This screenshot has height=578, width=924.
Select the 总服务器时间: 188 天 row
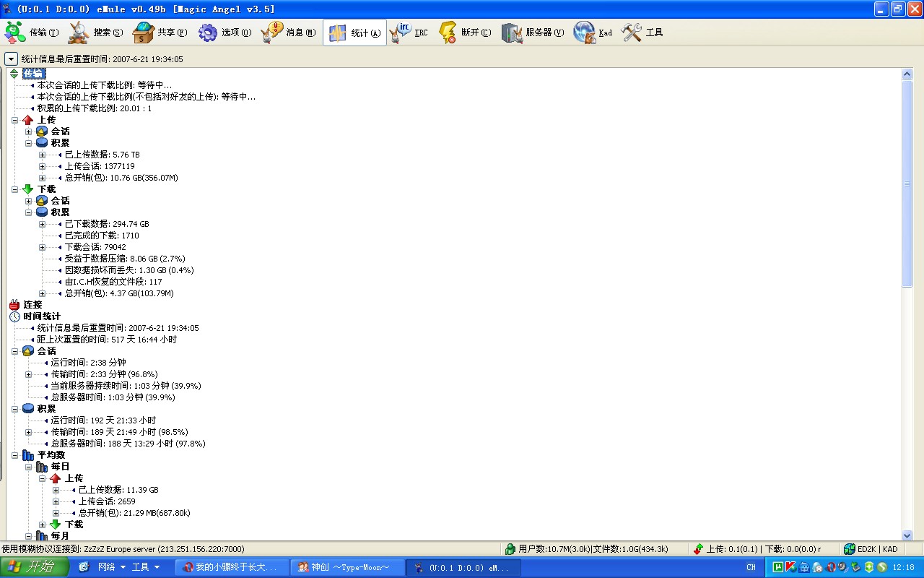[x=128, y=444]
